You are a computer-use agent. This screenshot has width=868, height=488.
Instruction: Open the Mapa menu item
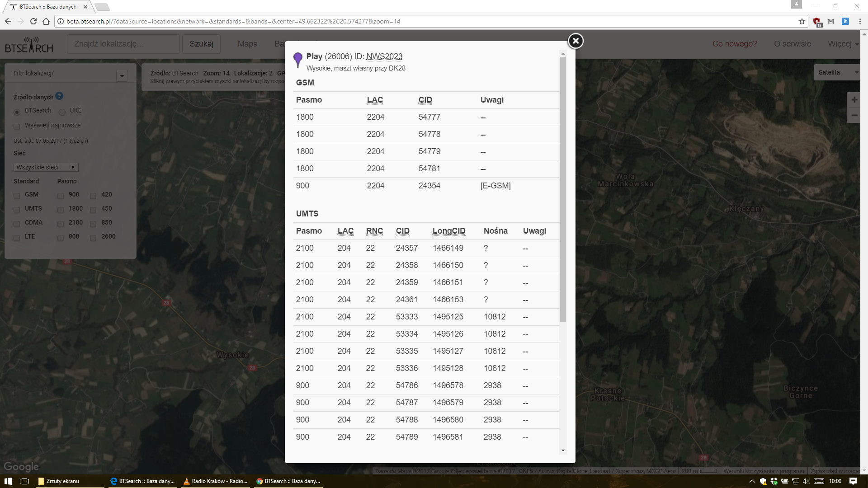[247, 44]
